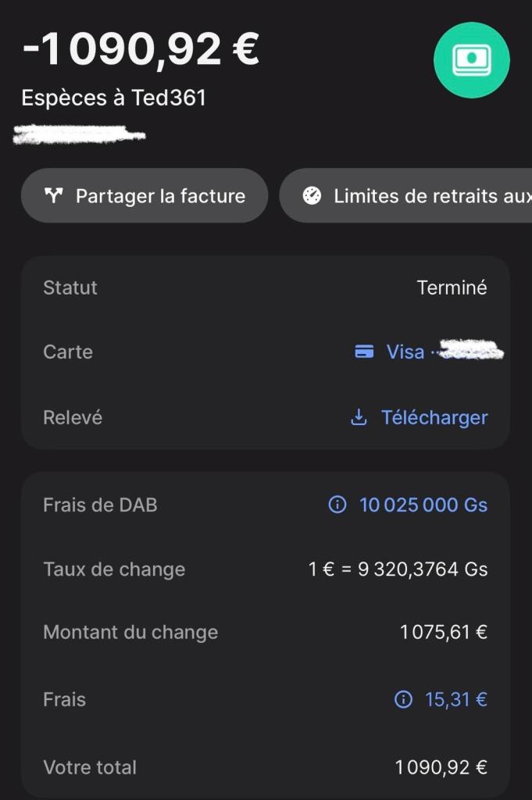532x800 pixels.
Task: Select the Statut row label
Action: pos(70,287)
